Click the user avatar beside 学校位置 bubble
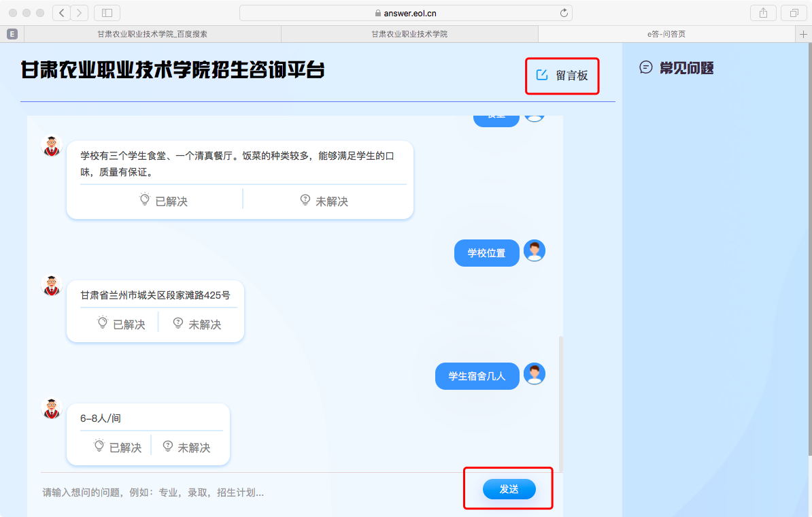 tap(535, 250)
